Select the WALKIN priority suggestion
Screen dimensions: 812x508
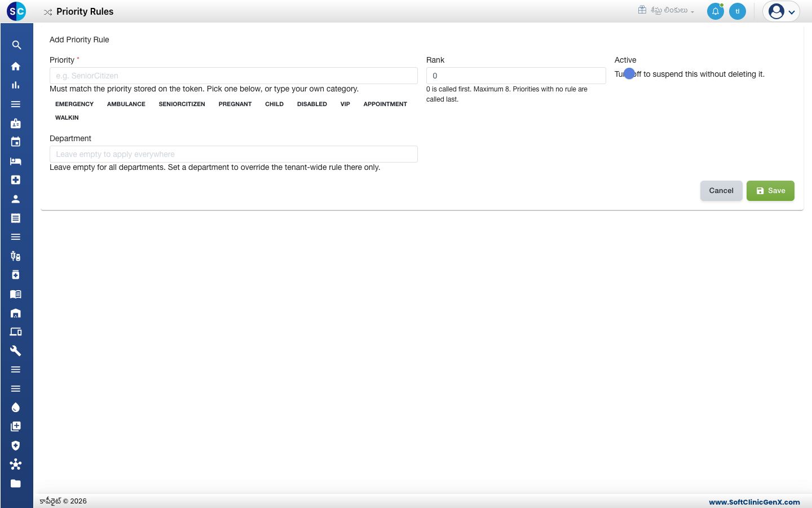(67, 118)
